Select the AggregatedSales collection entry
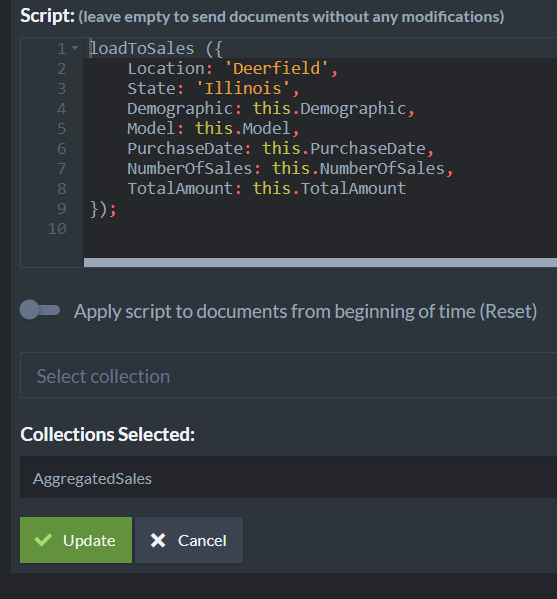The image size is (557, 599). pos(288,478)
